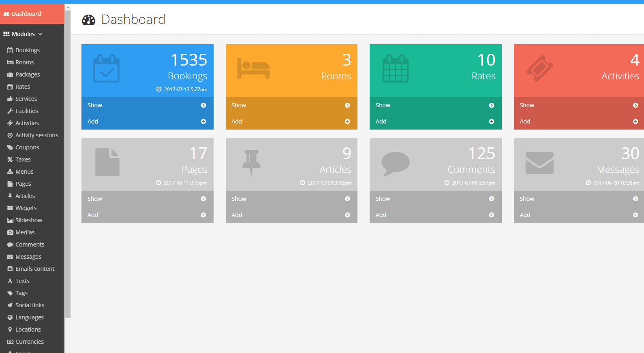644x353 pixels.
Task: Click the page file icon in Pages card
Action: pyautogui.click(x=107, y=162)
